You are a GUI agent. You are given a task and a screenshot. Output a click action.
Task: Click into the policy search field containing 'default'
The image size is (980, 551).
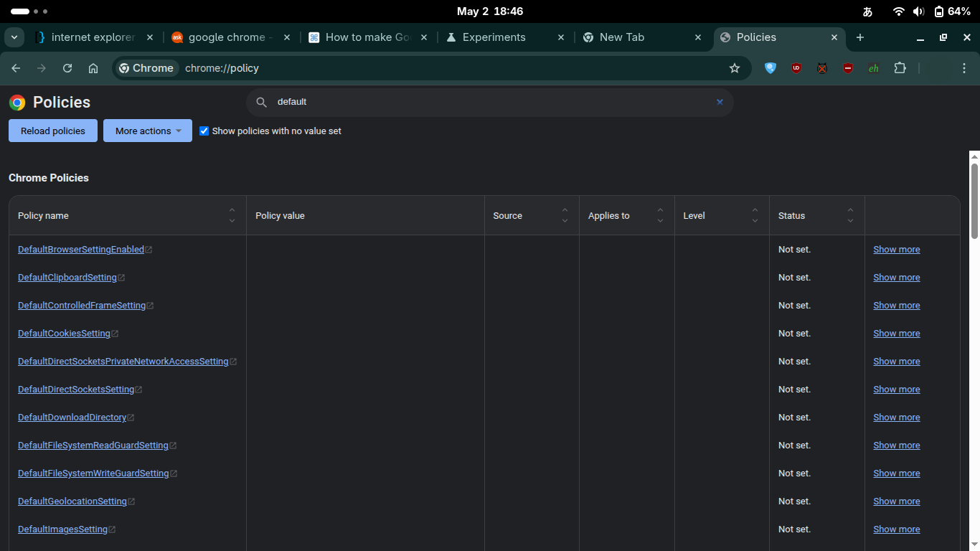click(489, 102)
